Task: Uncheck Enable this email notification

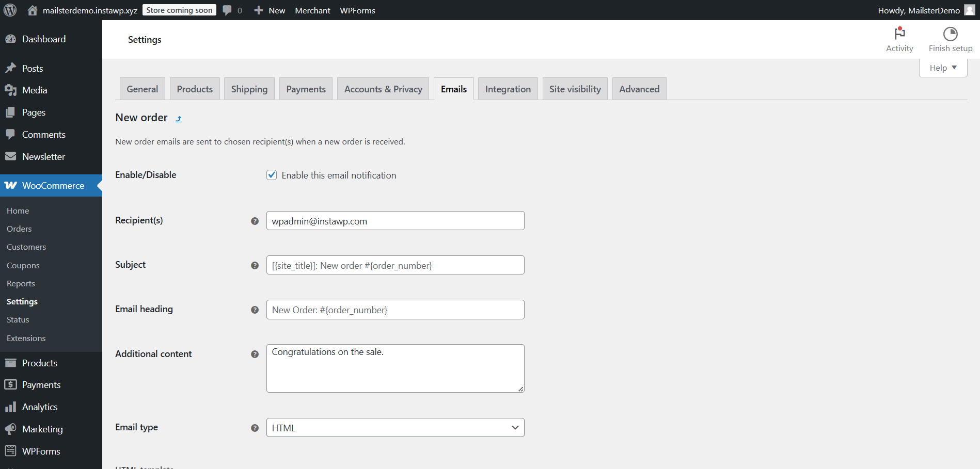Action: click(272, 175)
